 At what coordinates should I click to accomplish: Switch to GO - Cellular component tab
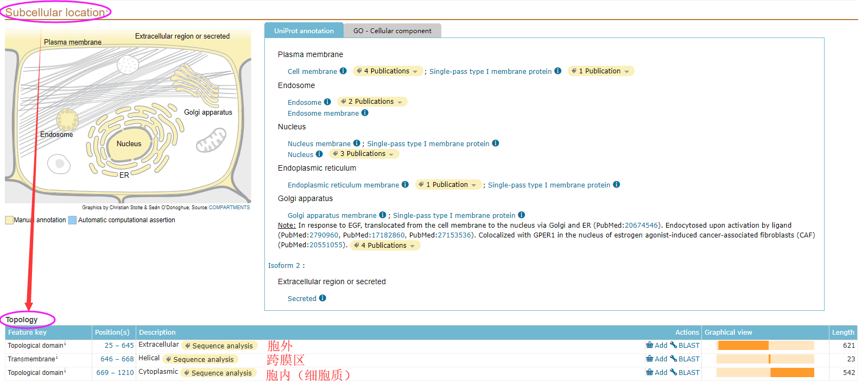(392, 31)
